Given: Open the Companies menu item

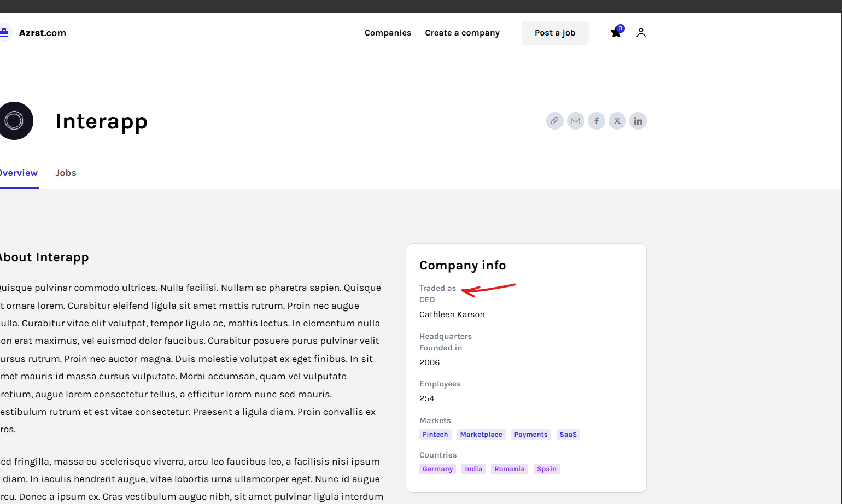Looking at the screenshot, I should [388, 33].
